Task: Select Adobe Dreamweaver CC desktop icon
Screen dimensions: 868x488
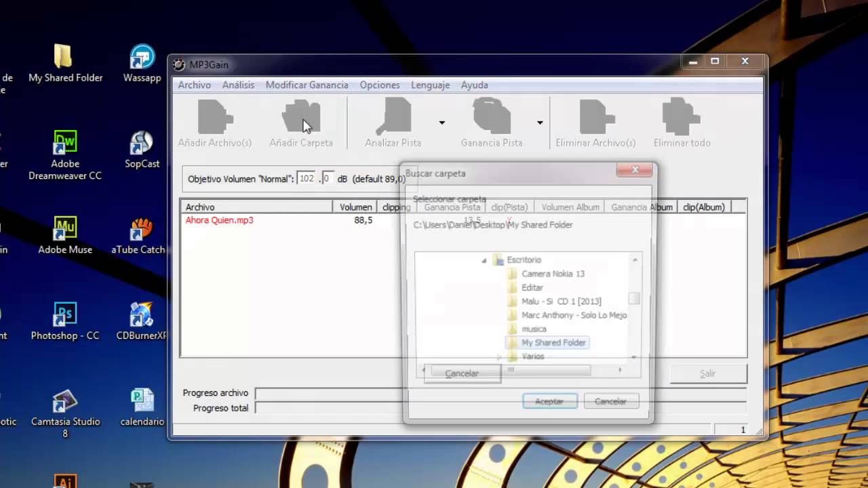Action: pos(65,155)
